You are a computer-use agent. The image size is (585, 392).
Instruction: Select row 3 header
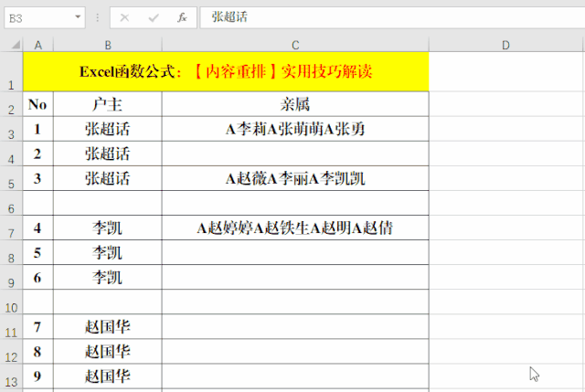(11, 129)
